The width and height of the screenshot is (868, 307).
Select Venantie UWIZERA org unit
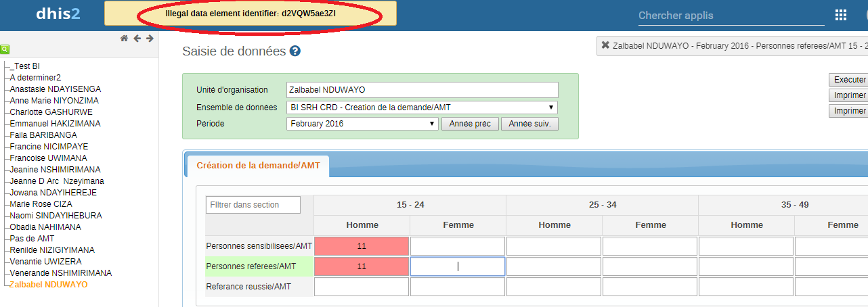coord(45,262)
